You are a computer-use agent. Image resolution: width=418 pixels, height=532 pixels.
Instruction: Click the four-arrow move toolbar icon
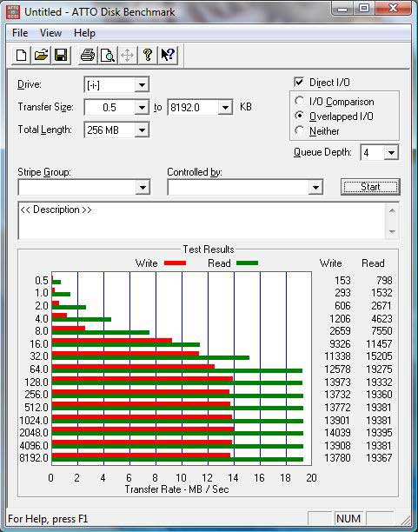[x=127, y=55]
